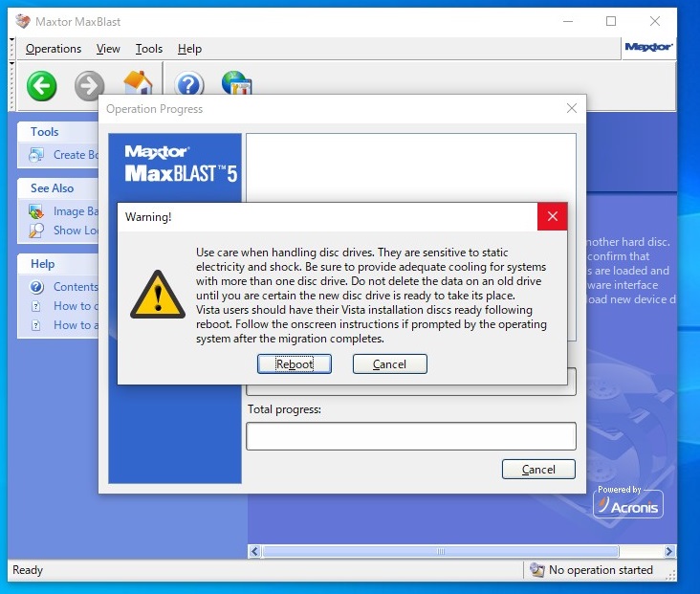Open the Create Bootable link in Tools panel

[76, 155]
